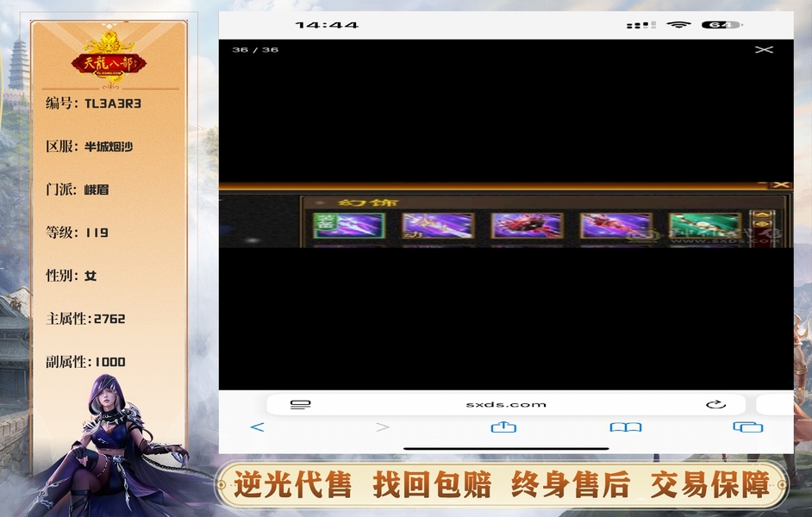Select the equipped 装备 weapon skin icon
Image resolution: width=812 pixels, height=517 pixels.
tap(349, 226)
